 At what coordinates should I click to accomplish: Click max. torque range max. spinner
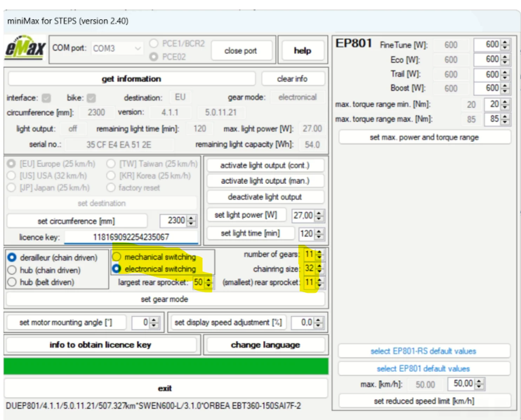click(x=497, y=119)
